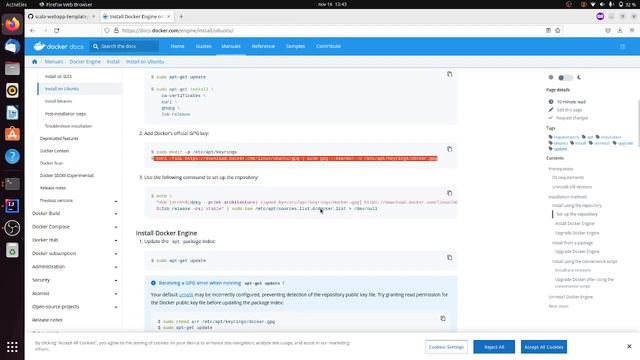Image resolution: width=640 pixels, height=360 pixels.
Task: Open Install binaries in the sidebar
Action: point(58,101)
